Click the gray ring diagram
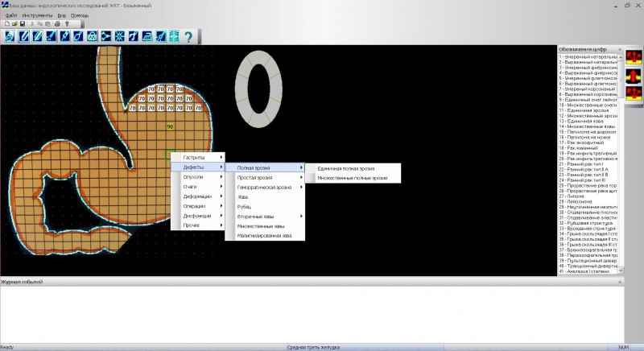644x351 pixels. point(258,89)
